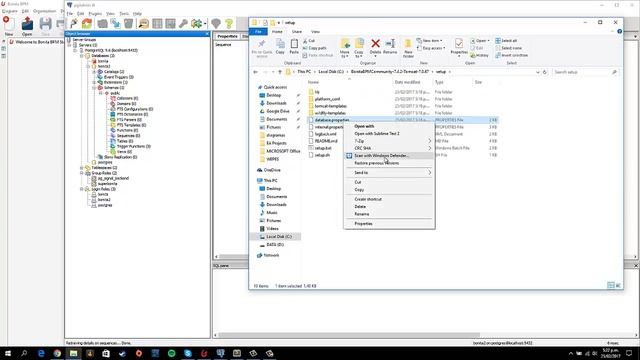The width and height of the screenshot is (640, 360).
Task: Click Copy path in the Clipboard group
Action: point(314,48)
